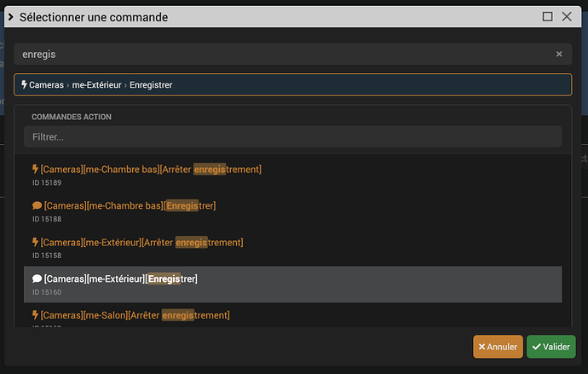Click speech bubble icon of me-Chambre bas Enregistrer
Viewport: 588px width, 374px height.
37,205
